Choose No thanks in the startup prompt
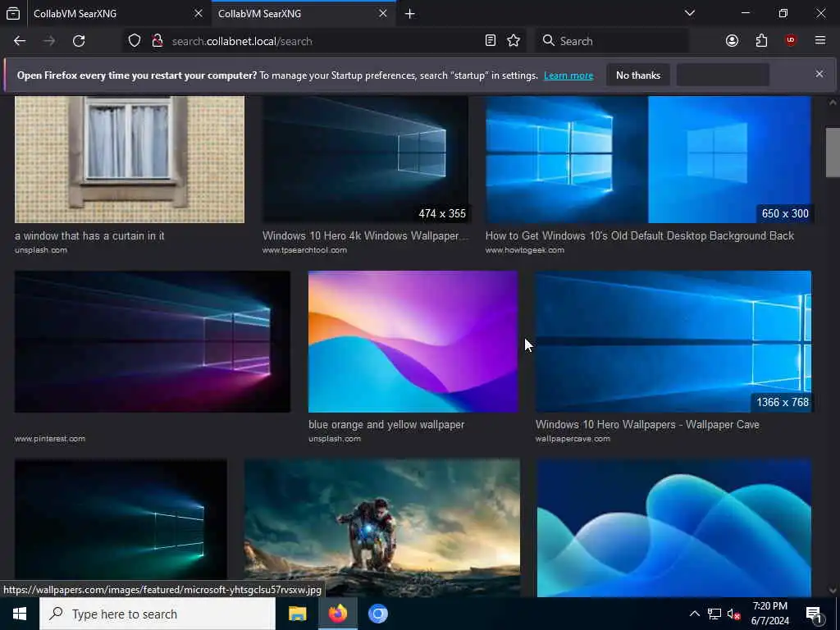This screenshot has width=840, height=630. (x=638, y=75)
